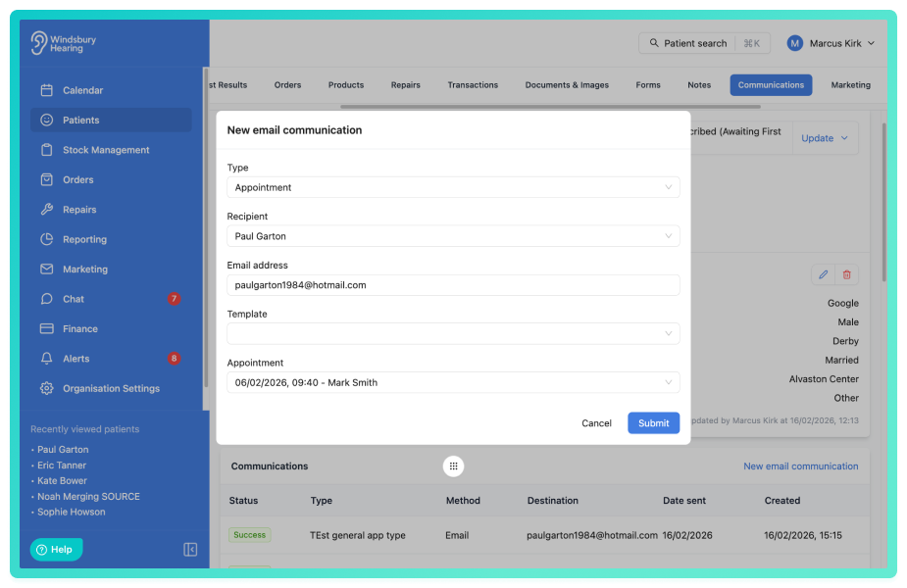Click 'TEst general app type' cell
This screenshot has height=588, width=907.
click(x=358, y=535)
